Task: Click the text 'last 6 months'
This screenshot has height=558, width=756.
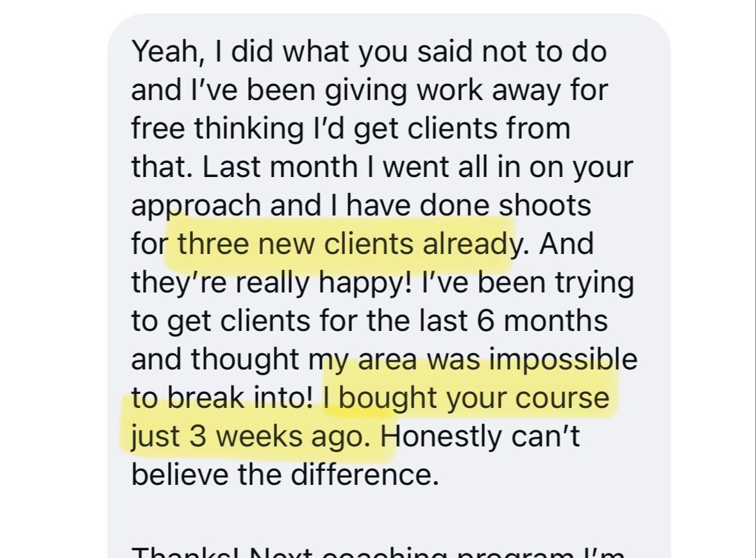Action: [514, 321]
